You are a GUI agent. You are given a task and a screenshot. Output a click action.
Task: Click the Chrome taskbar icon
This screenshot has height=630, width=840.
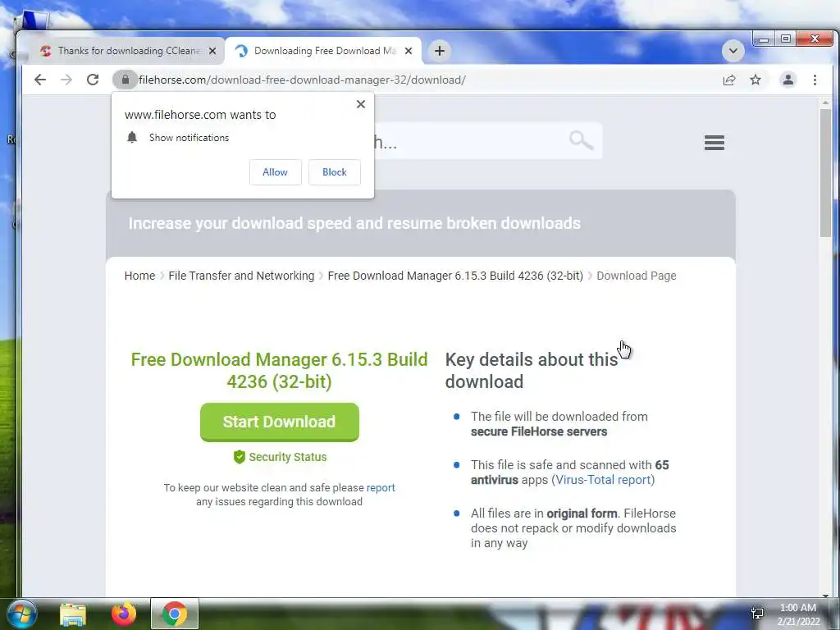tap(175, 614)
